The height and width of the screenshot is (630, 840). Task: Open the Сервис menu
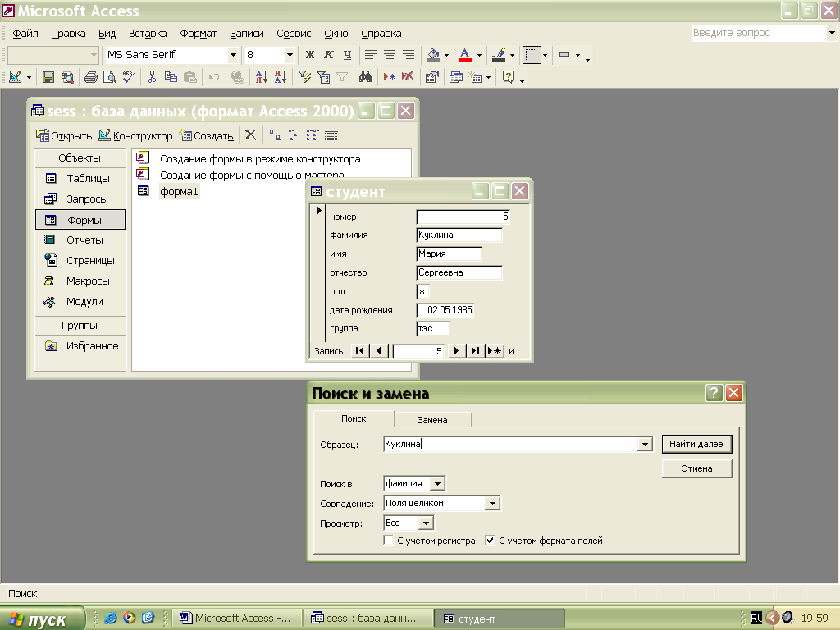pyautogui.click(x=294, y=33)
